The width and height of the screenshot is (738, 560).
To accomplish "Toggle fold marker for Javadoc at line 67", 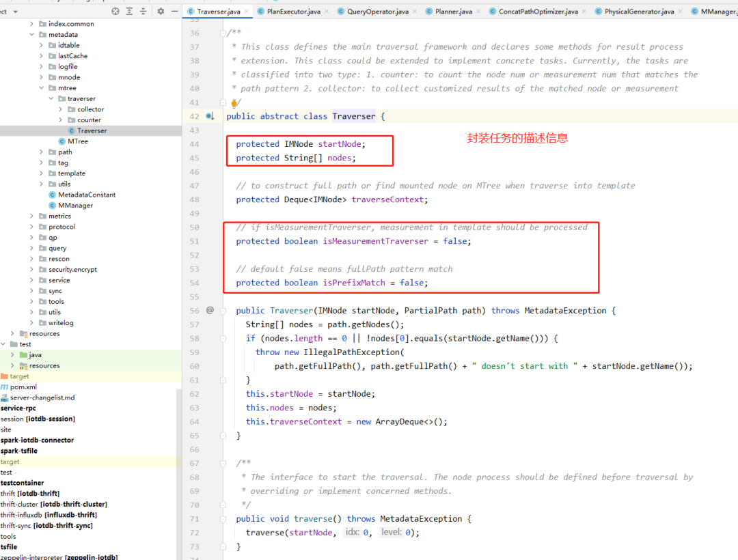I will (x=223, y=464).
